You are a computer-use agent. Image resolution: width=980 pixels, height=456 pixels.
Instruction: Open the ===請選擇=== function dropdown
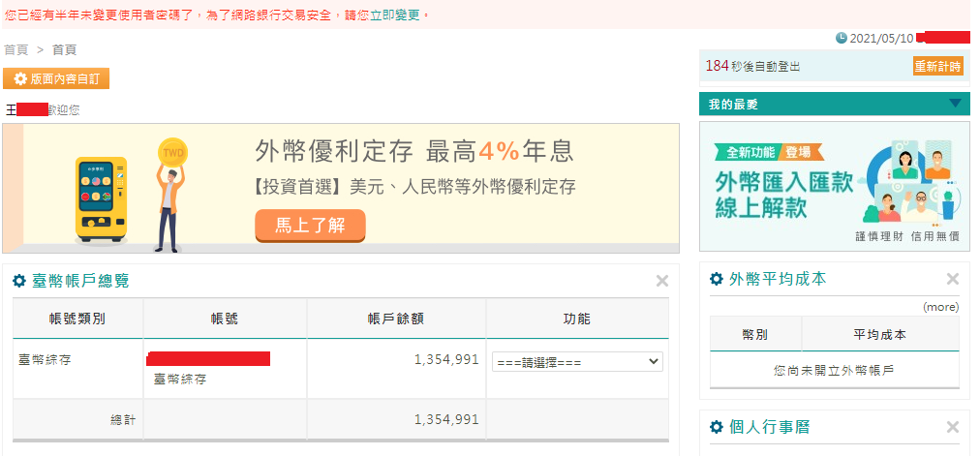(x=577, y=362)
